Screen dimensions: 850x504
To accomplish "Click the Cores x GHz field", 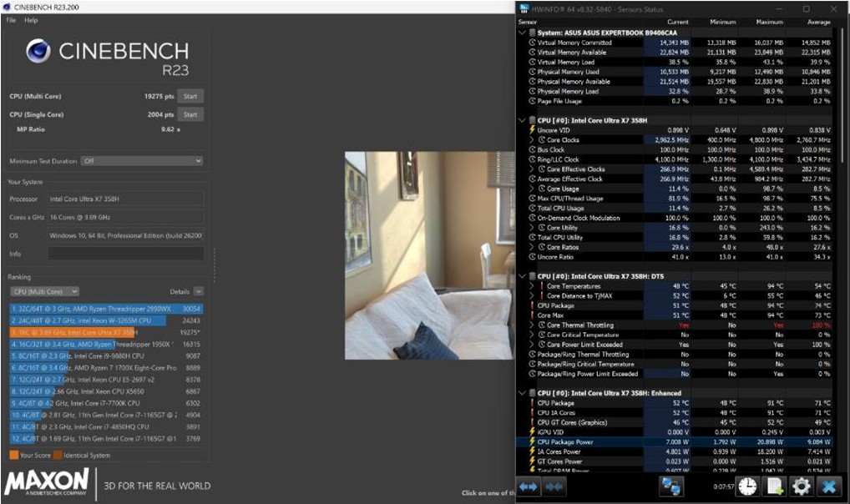I will click(x=126, y=217).
